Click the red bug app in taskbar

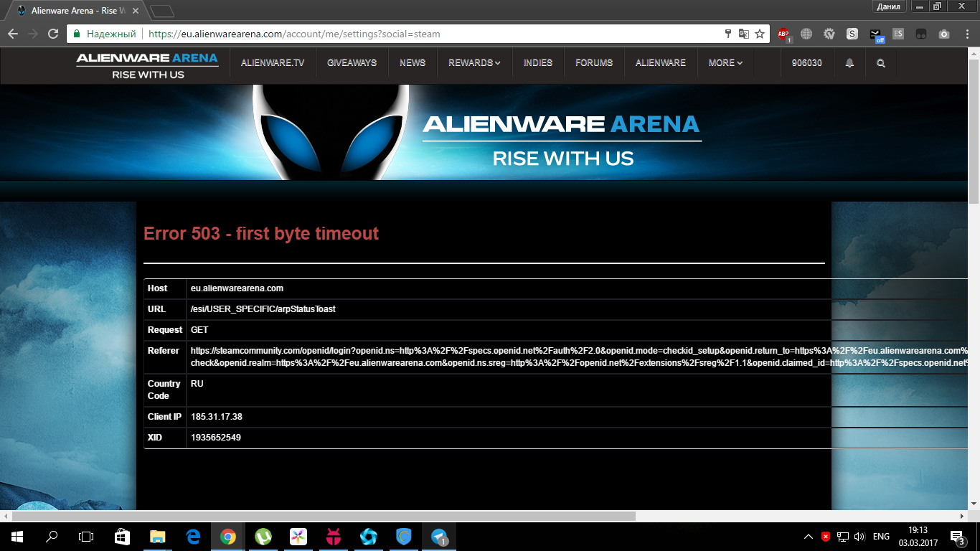coord(334,536)
